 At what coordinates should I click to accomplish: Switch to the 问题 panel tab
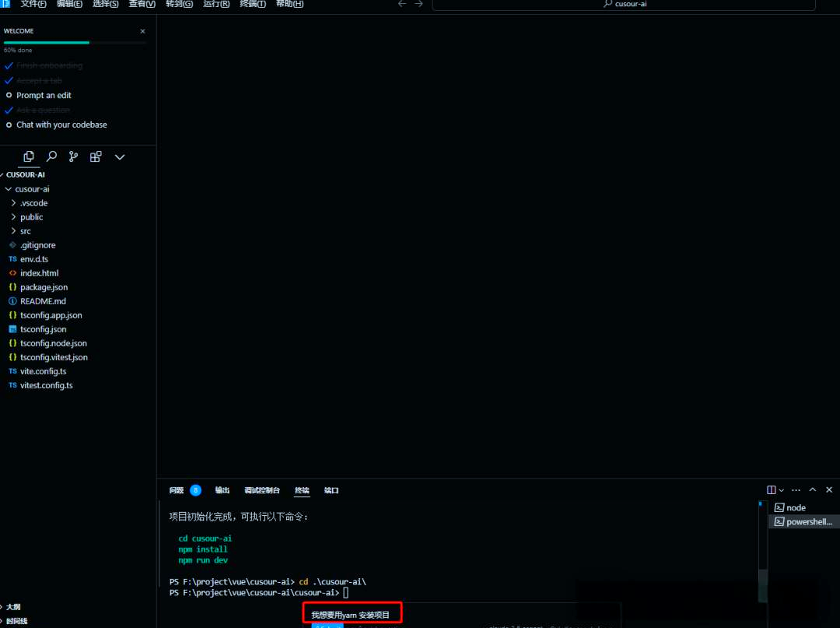pos(177,490)
